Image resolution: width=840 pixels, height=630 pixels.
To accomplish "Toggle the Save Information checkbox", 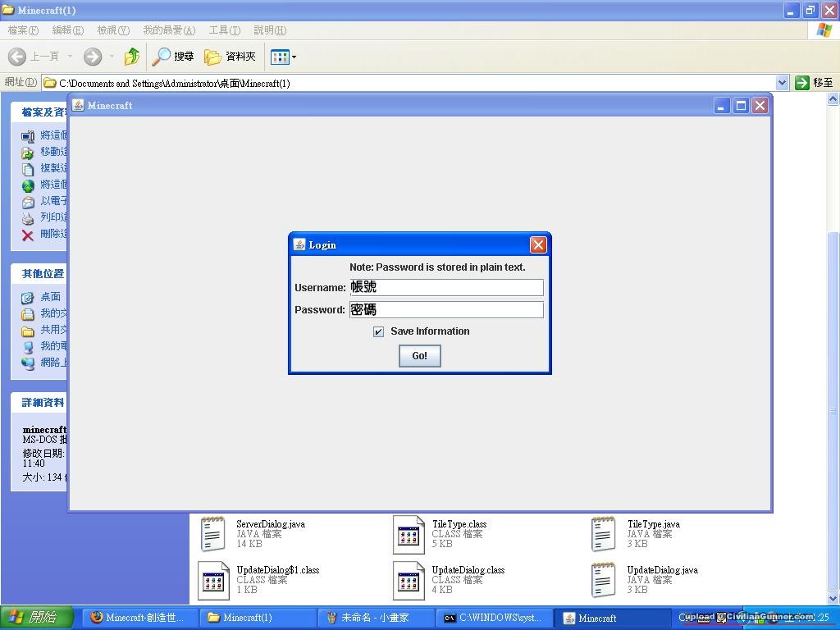I will [x=378, y=331].
